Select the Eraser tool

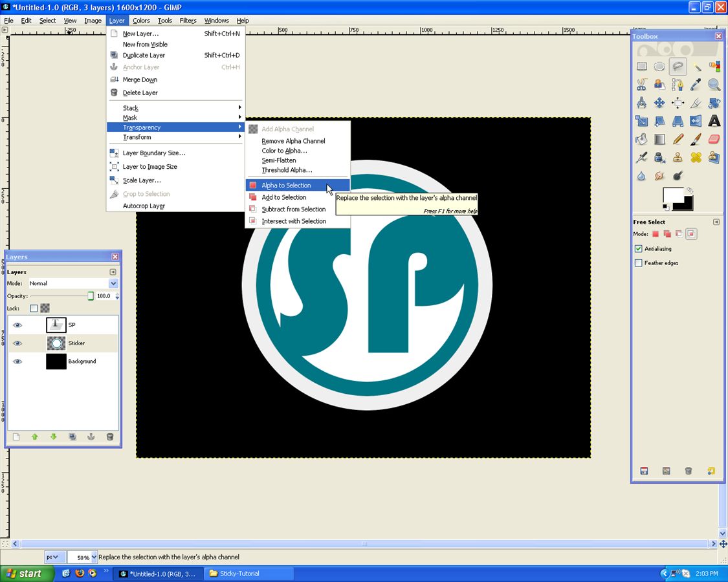pyautogui.click(x=714, y=139)
